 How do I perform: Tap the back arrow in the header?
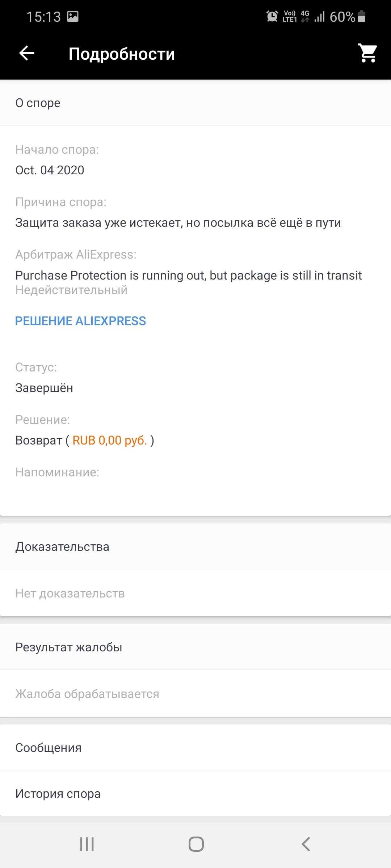pyautogui.click(x=27, y=54)
